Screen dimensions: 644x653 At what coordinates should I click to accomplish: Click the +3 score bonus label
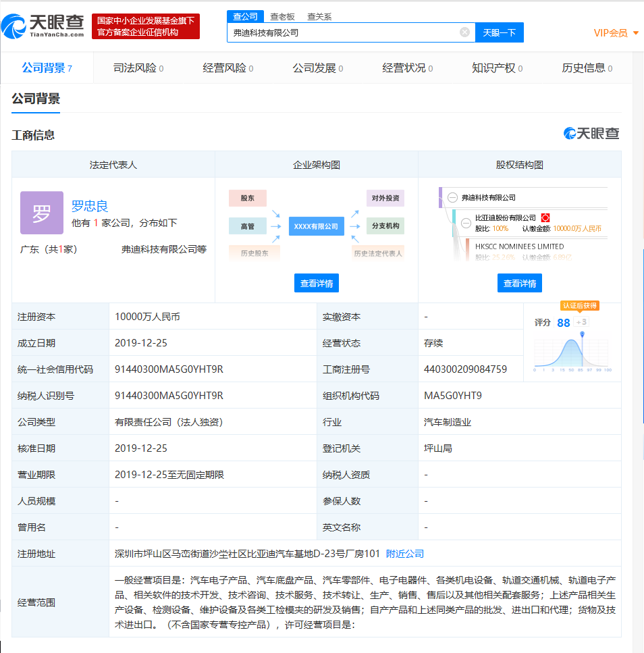pos(581,322)
